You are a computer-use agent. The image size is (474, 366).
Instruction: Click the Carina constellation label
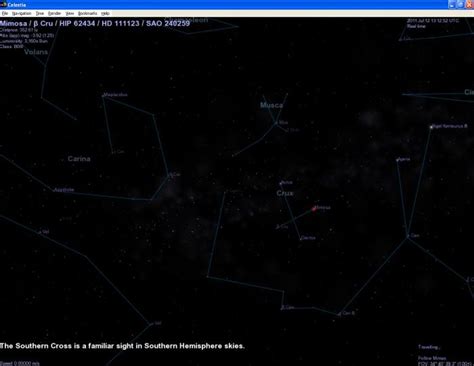79,159
